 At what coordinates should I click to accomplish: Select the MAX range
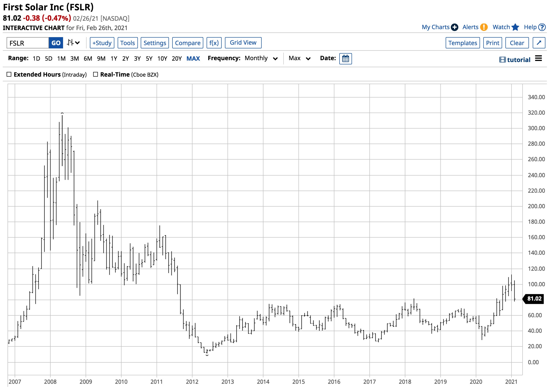tap(193, 59)
